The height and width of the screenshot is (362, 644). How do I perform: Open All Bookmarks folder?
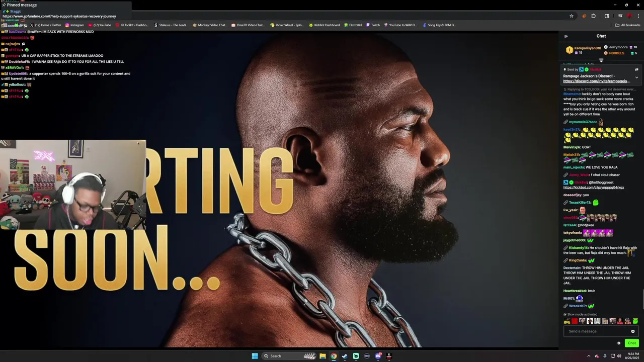coord(628,25)
